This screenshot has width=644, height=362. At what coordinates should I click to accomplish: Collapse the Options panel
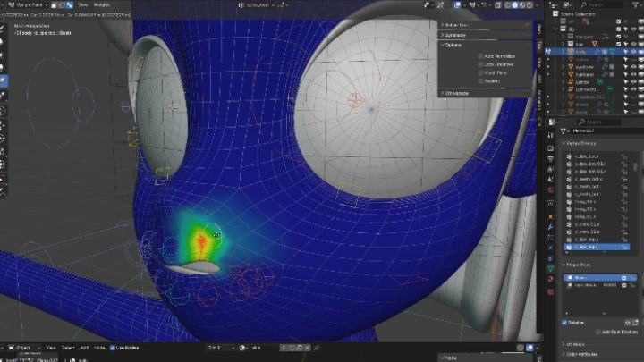[485, 45]
